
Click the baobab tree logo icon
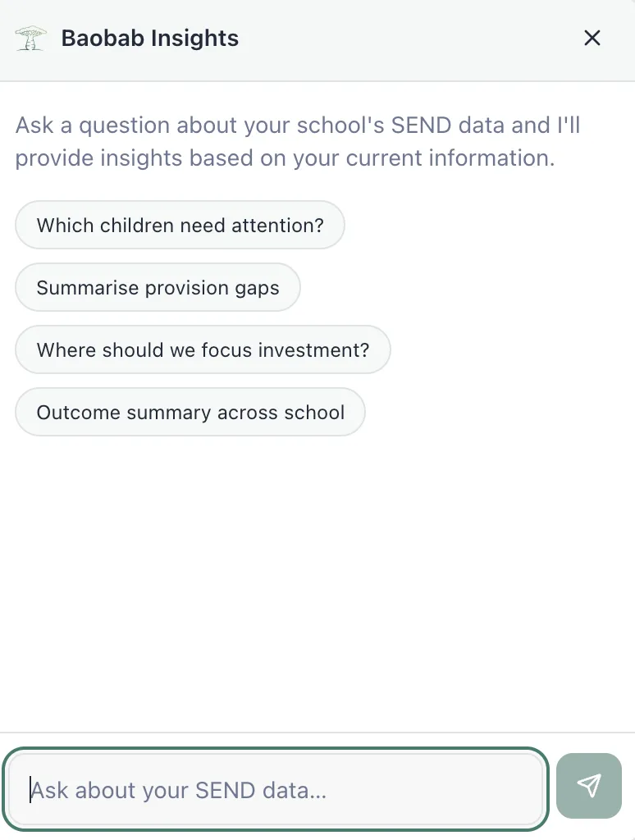click(31, 38)
